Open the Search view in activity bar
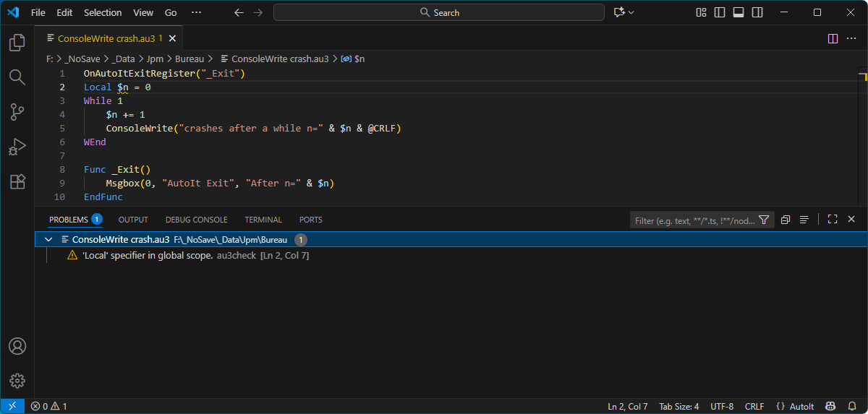Image resolution: width=868 pixels, height=414 pixels. (17, 77)
